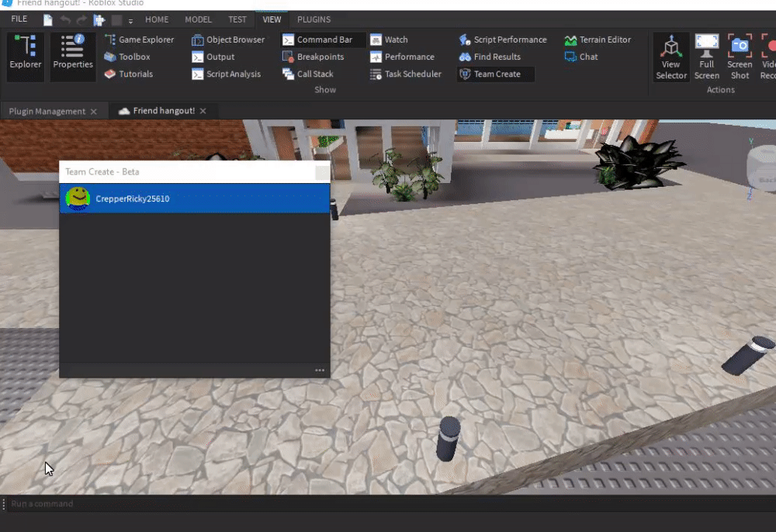Click the command bar drag handle
This screenshot has height=532, width=776.
(4, 504)
